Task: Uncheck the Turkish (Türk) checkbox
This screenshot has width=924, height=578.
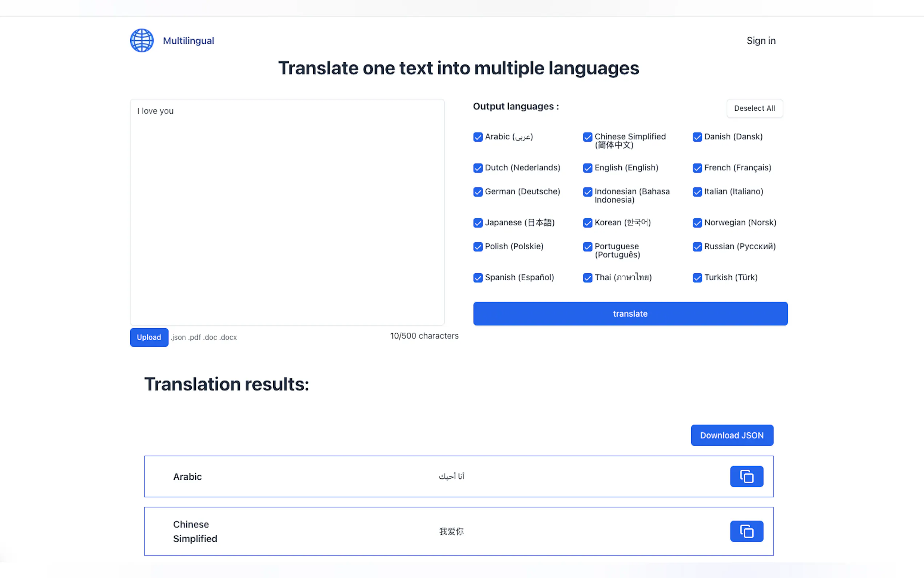Action: (x=697, y=277)
